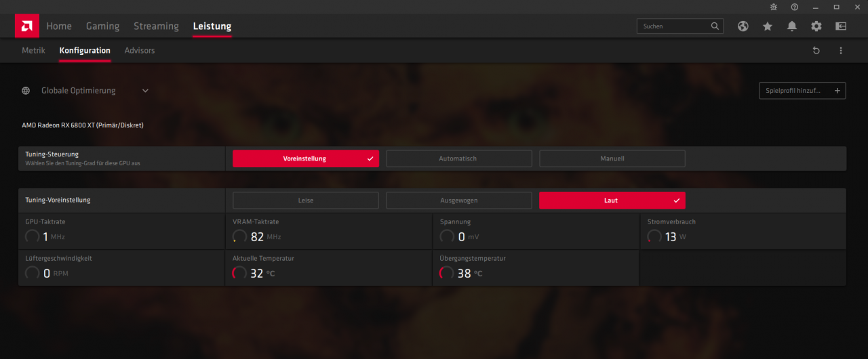Image resolution: width=868 pixels, height=359 pixels.
Task: Switch to the Metrik sub-tab
Action: [33, 51]
